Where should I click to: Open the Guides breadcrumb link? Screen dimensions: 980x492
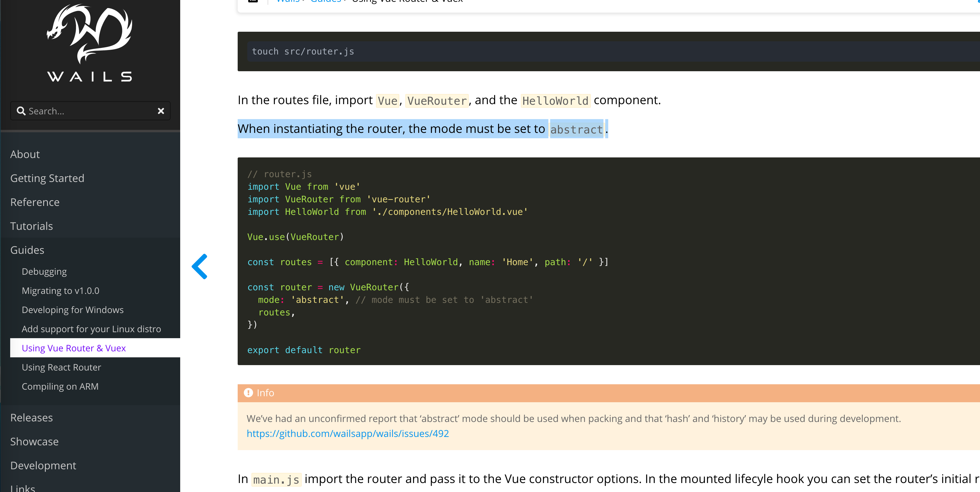(x=325, y=1)
